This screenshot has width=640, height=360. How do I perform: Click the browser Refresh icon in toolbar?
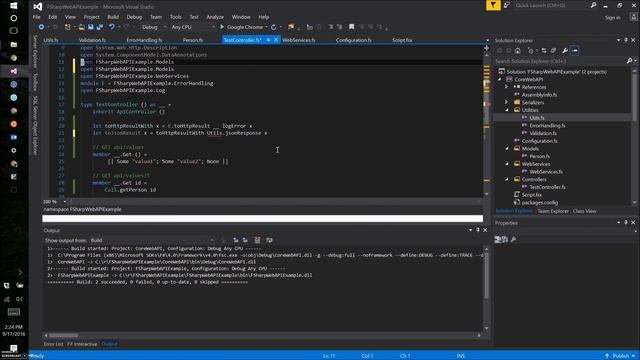273,27
